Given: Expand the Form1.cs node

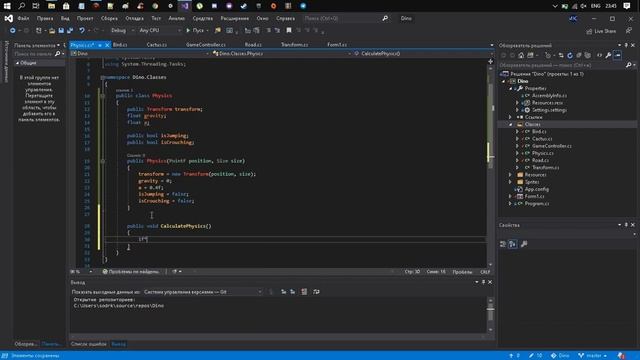Looking at the screenshot, I should click(511, 196).
